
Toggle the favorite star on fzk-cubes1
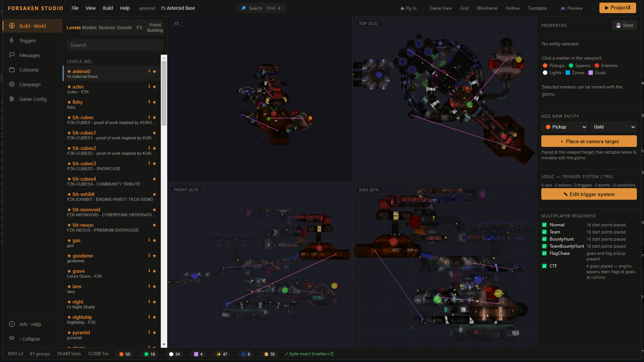pyautogui.click(x=154, y=133)
